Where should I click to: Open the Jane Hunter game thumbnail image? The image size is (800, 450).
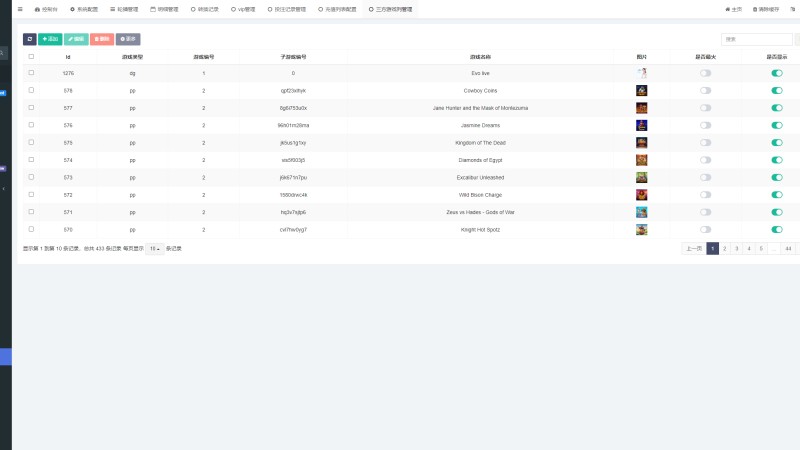641,108
